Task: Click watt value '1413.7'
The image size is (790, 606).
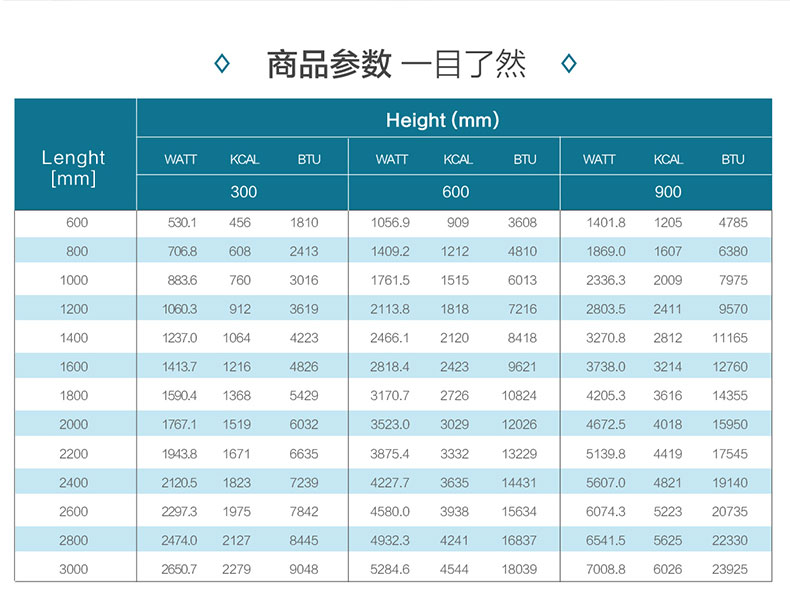Action: 179,367
